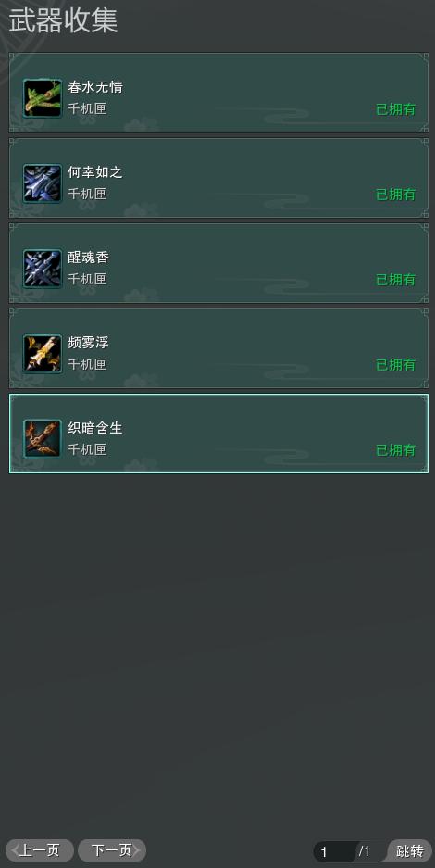Click 已拥有 label on 何幸如之 row
The width and height of the screenshot is (435, 868).
click(x=396, y=195)
